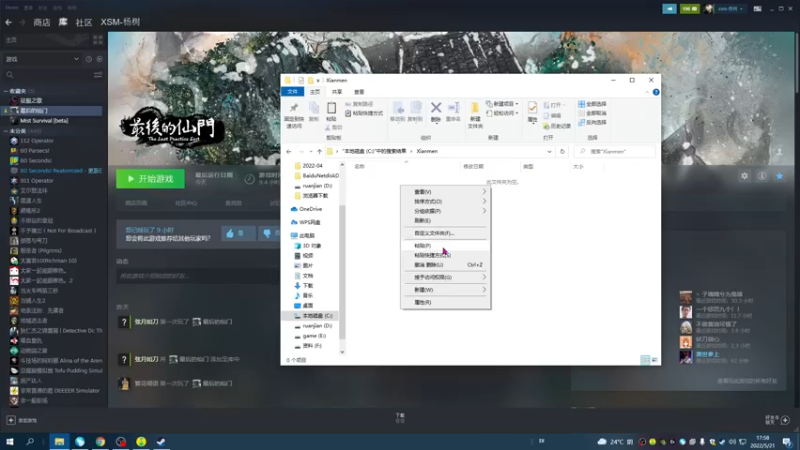
Task: Open XSM-杨树 profile menu in Steam
Action: point(120,22)
